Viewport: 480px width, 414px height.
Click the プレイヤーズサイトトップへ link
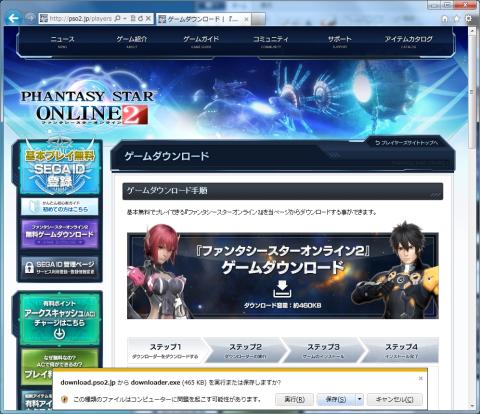click(x=407, y=143)
